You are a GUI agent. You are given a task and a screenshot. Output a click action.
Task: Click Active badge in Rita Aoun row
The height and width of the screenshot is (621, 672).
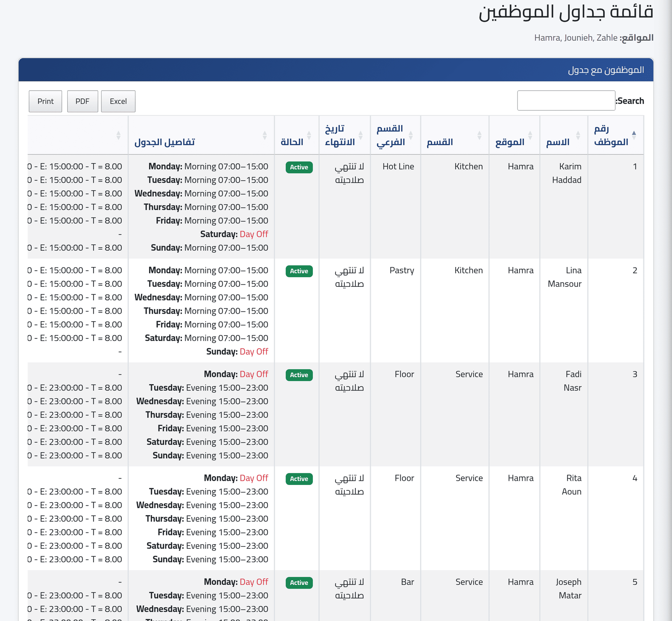click(299, 479)
